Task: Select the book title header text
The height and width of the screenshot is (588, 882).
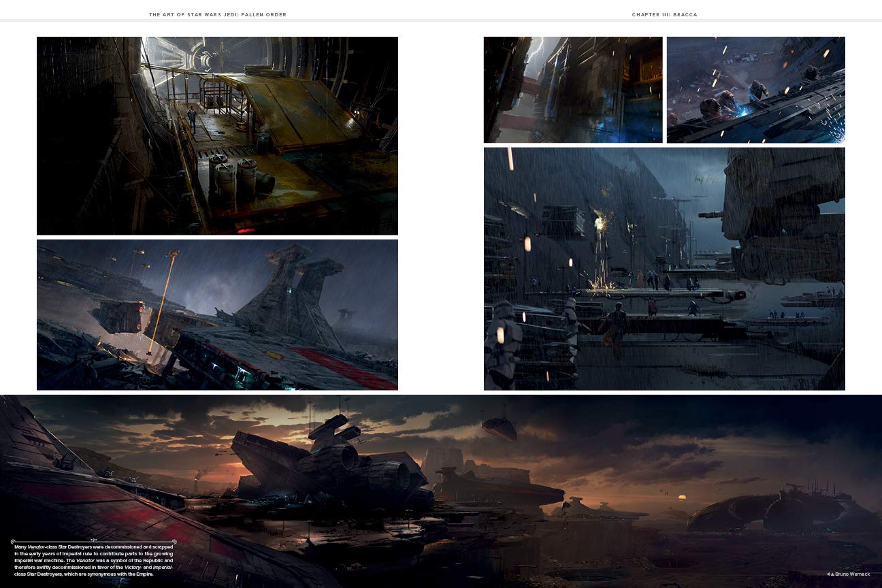Action: tap(218, 14)
